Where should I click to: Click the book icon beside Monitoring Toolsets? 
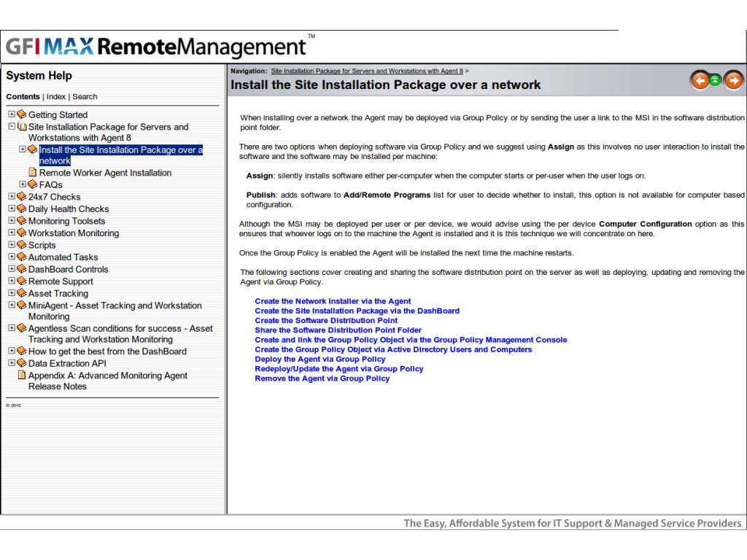tap(22, 220)
